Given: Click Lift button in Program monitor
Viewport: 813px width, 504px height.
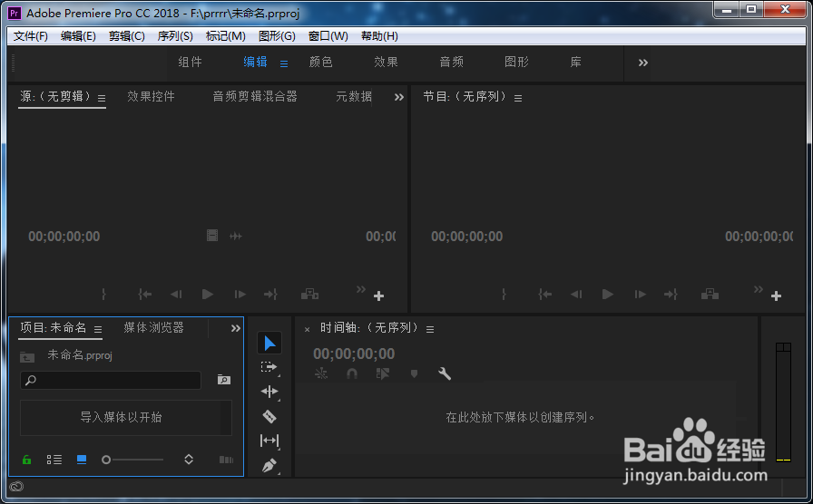Looking at the screenshot, I should pos(710,295).
